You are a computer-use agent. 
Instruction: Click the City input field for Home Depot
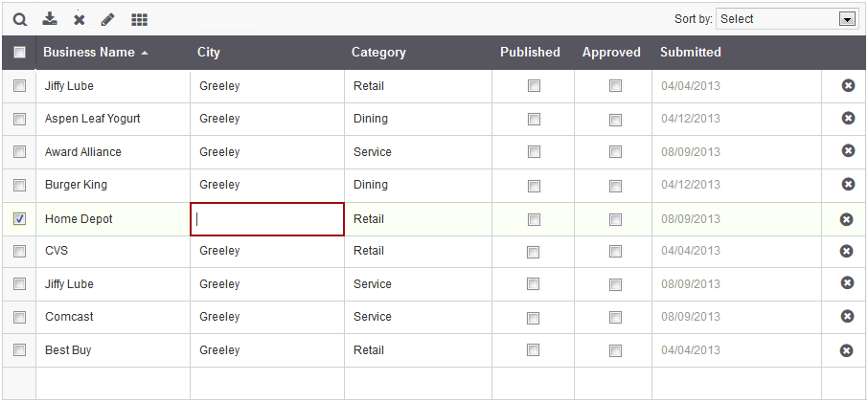[267, 219]
